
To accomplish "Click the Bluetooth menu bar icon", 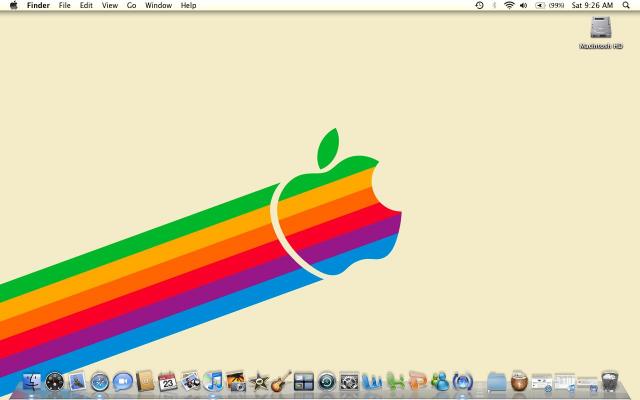I will (x=494, y=5).
